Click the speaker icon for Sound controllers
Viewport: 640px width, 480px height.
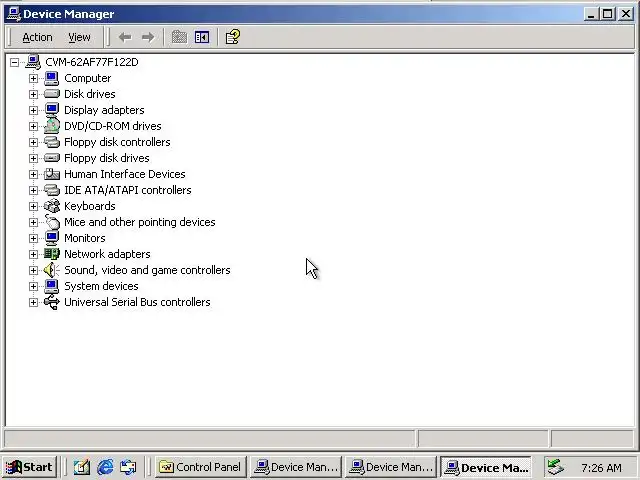click(52, 270)
